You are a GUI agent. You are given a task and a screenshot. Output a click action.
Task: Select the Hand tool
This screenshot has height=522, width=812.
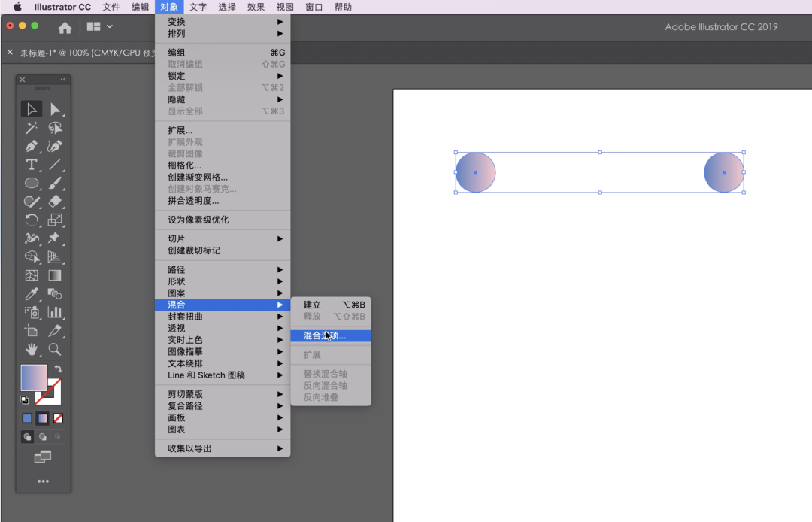[x=32, y=349]
